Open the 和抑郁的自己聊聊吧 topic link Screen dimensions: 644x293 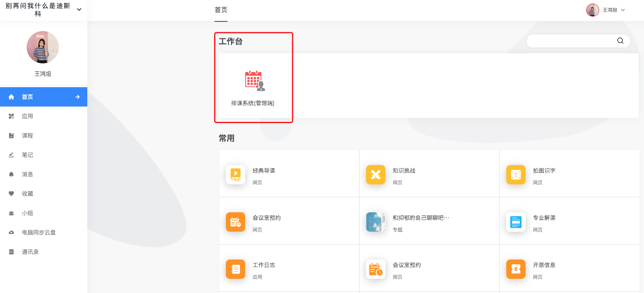[421, 218]
